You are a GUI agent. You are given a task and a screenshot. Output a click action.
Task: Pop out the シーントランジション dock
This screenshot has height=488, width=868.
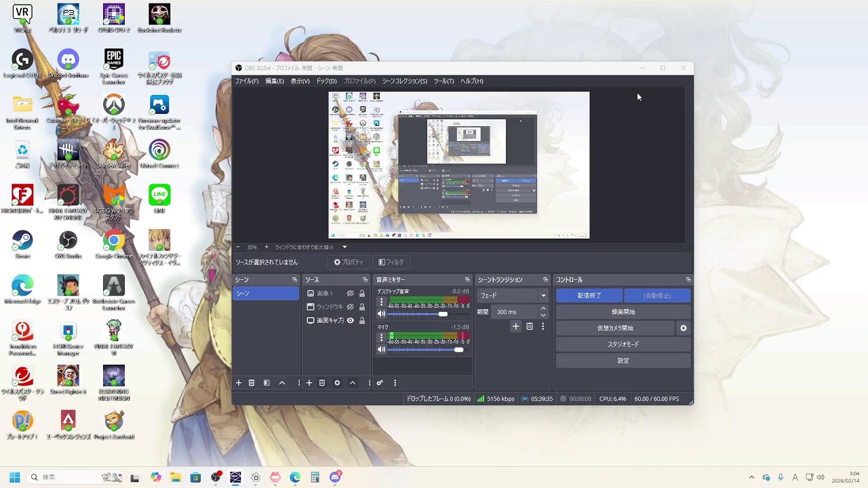pyautogui.click(x=545, y=280)
